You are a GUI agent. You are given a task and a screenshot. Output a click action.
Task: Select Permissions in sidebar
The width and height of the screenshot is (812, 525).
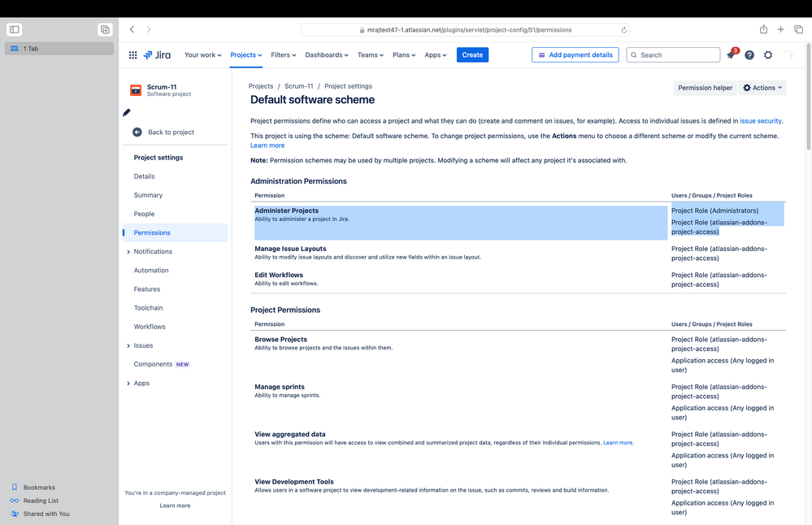[176, 232]
